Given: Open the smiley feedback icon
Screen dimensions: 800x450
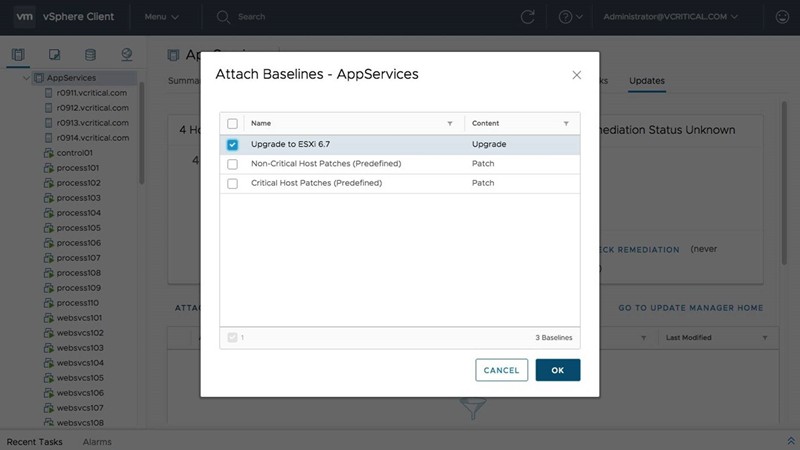Looking at the screenshot, I should click(x=782, y=17).
